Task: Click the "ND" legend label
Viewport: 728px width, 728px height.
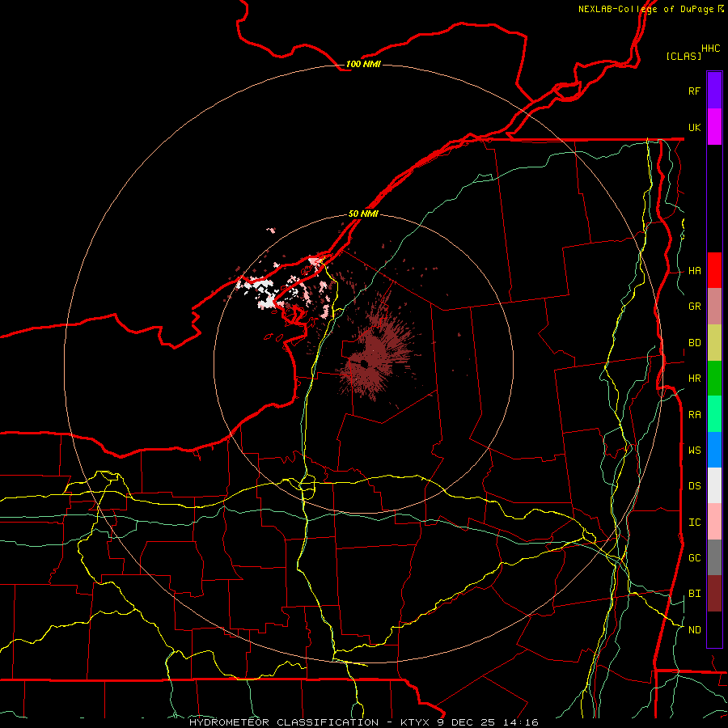Action: click(694, 630)
